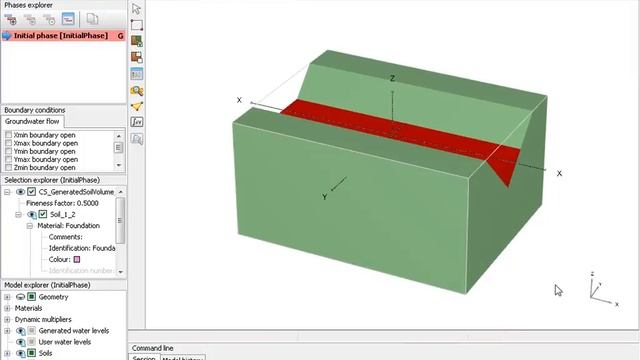Expand Generated water levels node
Image resolution: width=640 pixels, height=360 pixels.
7,331
